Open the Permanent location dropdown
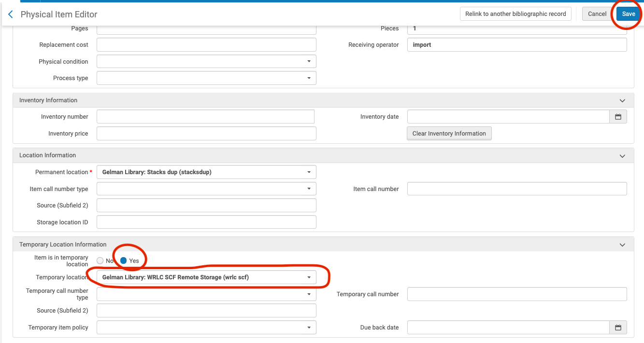This screenshot has width=644, height=343. [206, 172]
